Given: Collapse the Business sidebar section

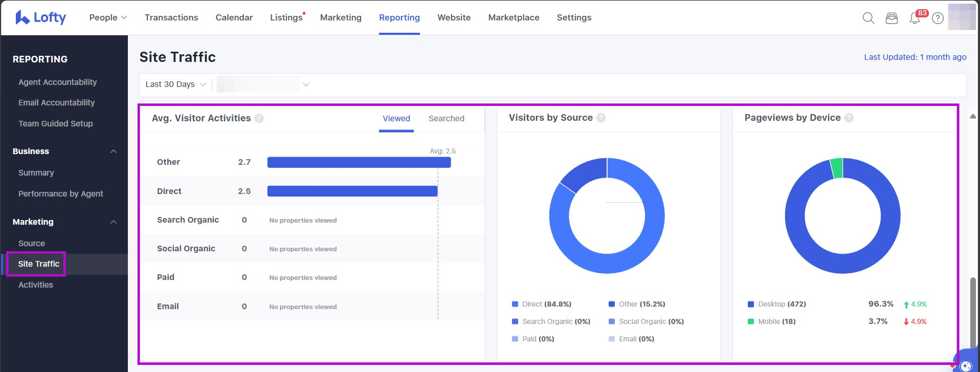Looking at the screenshot, I should (x=114, y=151).
